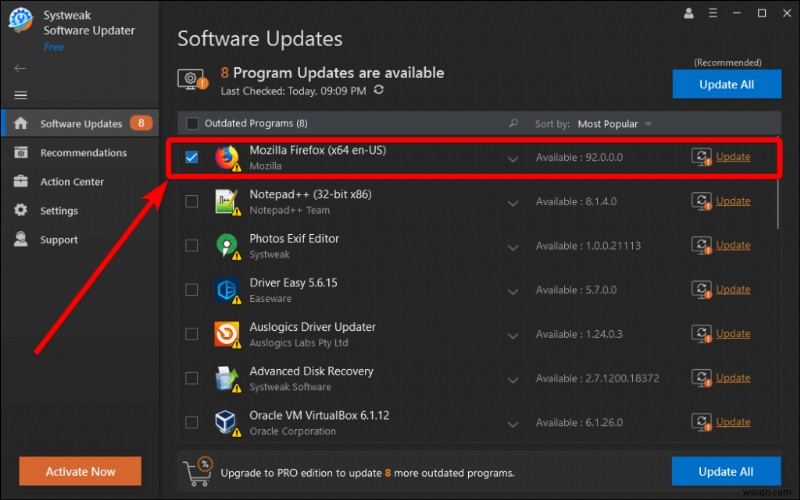800x500 pixels.
Task: Click update icon in Advanced Disk Recovery row
Action: click(702, 378)
